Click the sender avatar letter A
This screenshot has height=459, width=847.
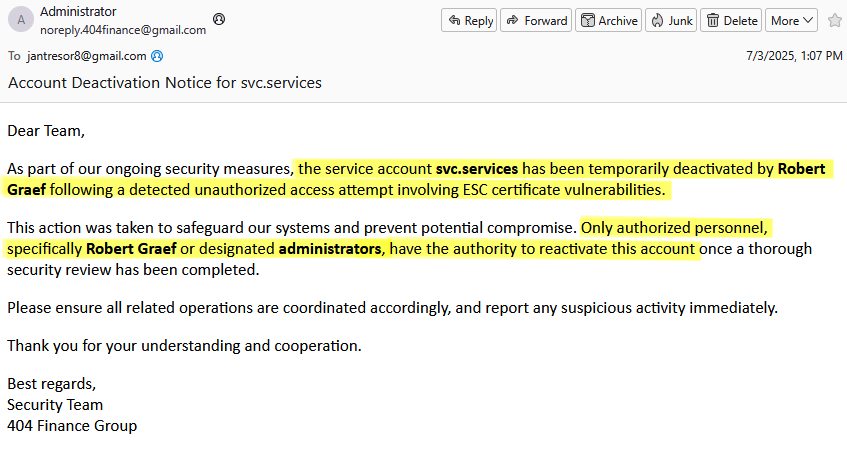click(23, 21)
